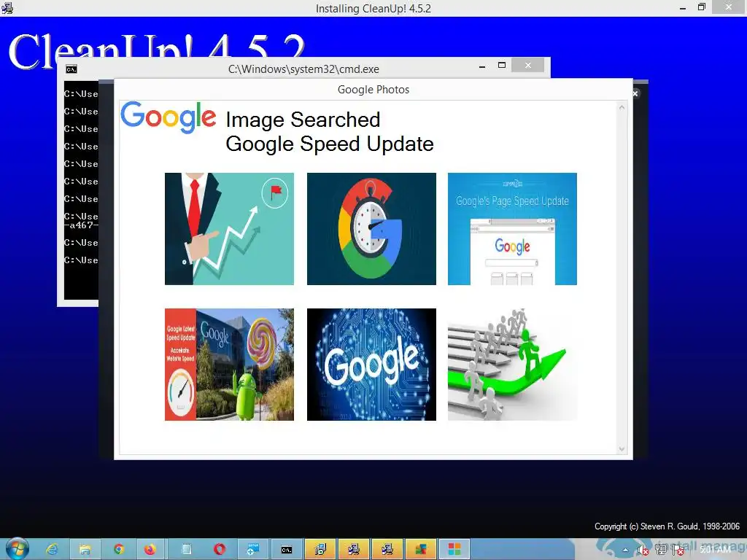Open Google Chrome from the taskbar
Viewport: 747px width, 560px height.
[119, 550]
